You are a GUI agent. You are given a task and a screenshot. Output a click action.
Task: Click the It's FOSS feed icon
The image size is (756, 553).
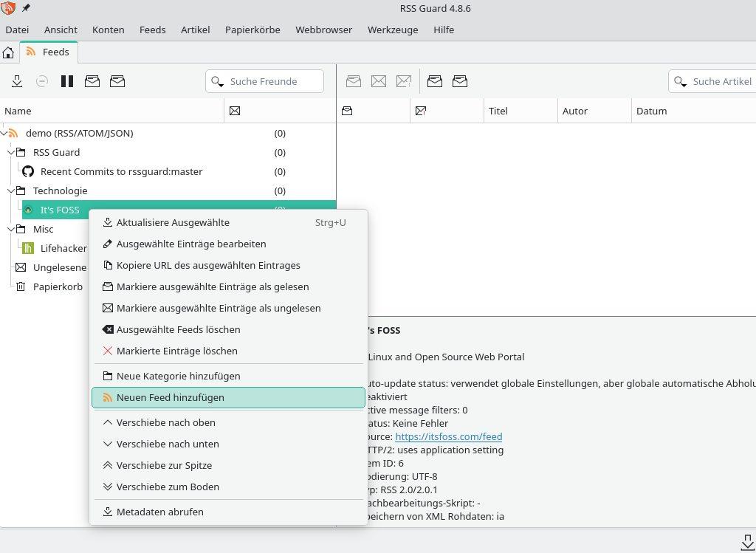click(27, 210)
